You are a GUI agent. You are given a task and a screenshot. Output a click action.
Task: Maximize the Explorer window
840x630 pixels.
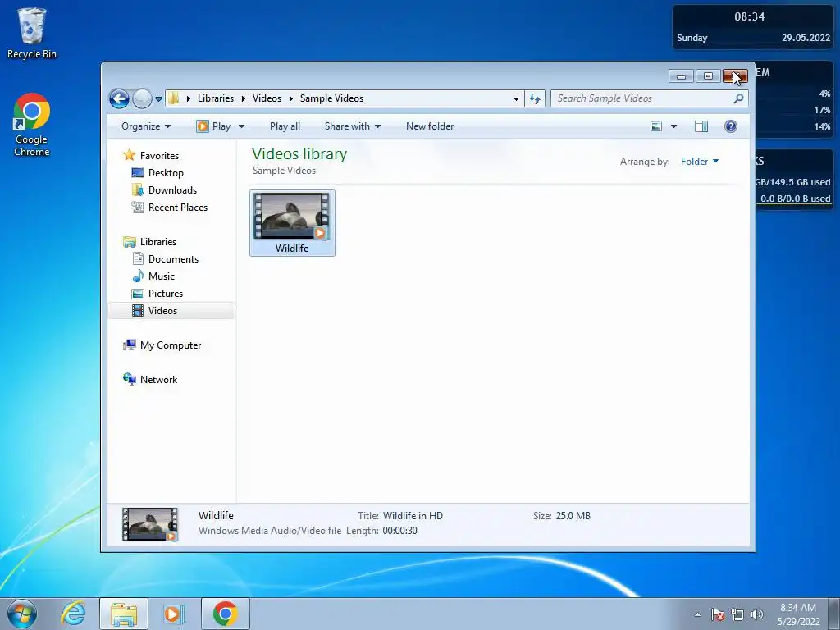coord(708,76)
